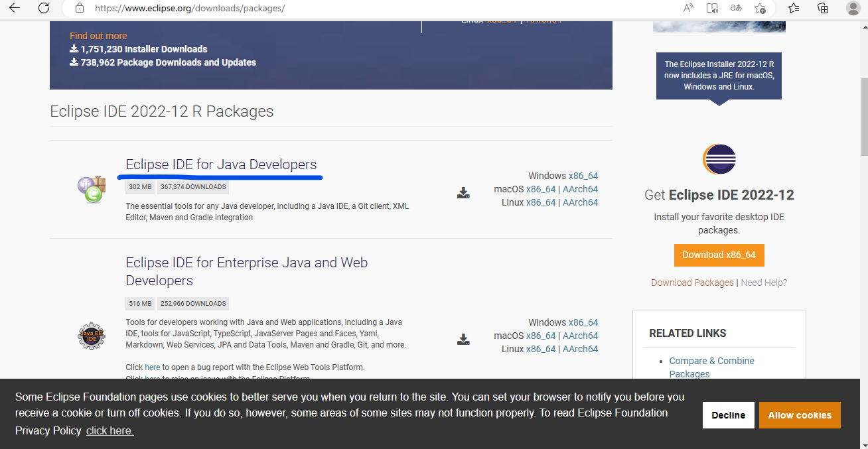This screenshot has height=449, width=868.
Task: Download Java Developers macOS x86_64
Action: click(x=541, y=189)
